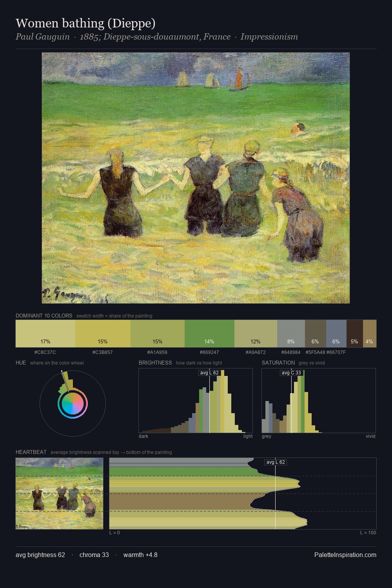Click the small painting thumbnail in Heartbeat section
The height and width of the screenshot is (588, 392).
click(59, 494)
